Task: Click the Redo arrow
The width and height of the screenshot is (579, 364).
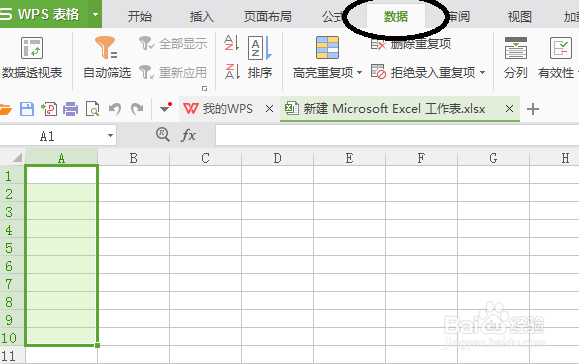Action: pyautogui.click(x=137, y=109)
